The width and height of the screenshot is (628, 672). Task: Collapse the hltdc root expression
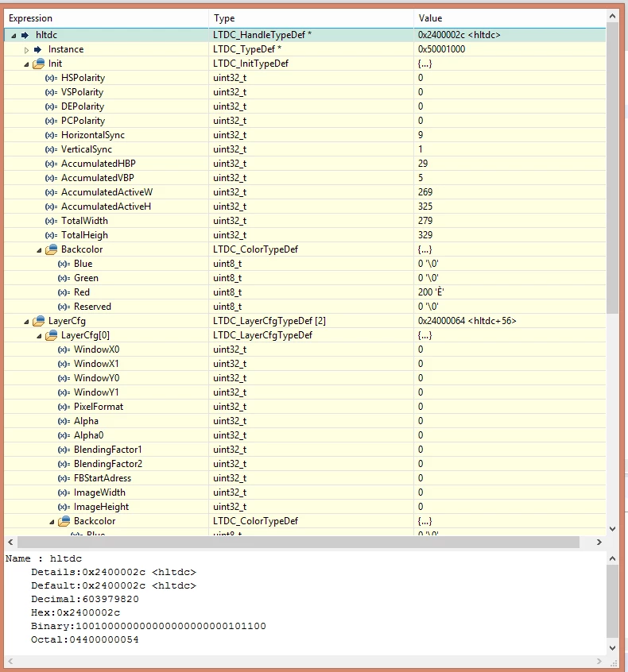coord(14,36)
